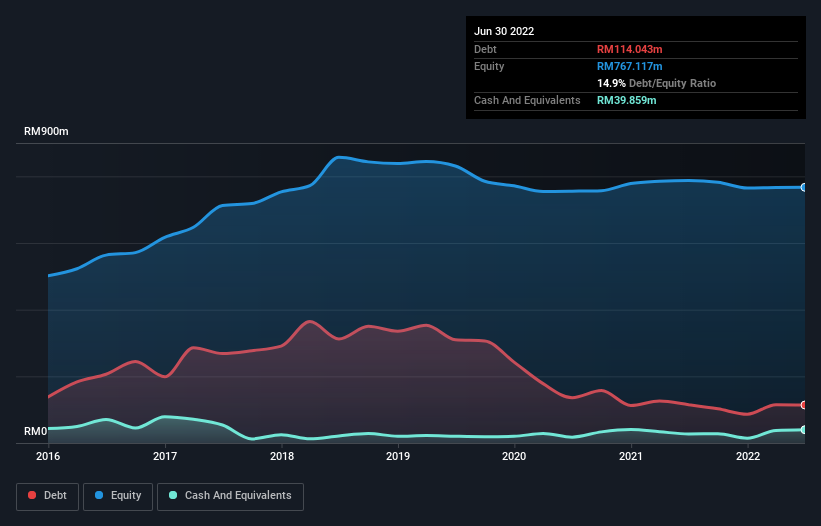Click the RM767.117m equity value
The height and width of the screenshot is (526, 821).
[x=629, y=66]
